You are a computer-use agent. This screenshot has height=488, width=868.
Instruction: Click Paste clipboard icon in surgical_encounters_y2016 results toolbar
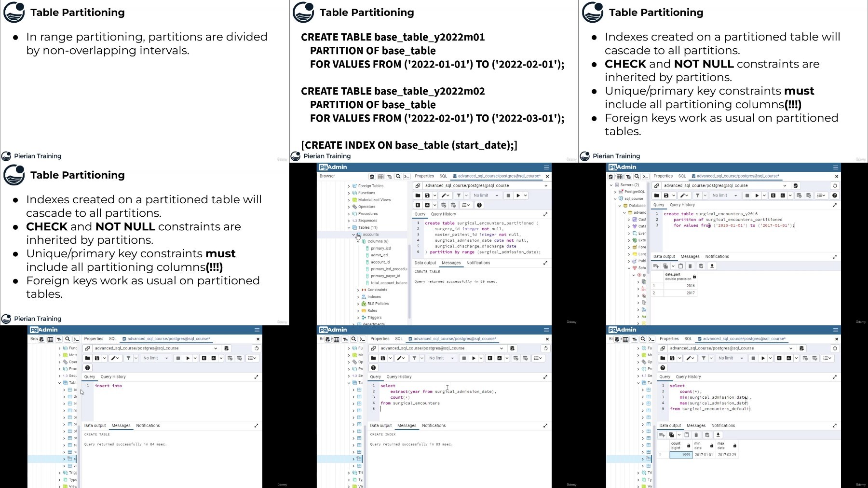pyautogui.click(x=680, y=266)
